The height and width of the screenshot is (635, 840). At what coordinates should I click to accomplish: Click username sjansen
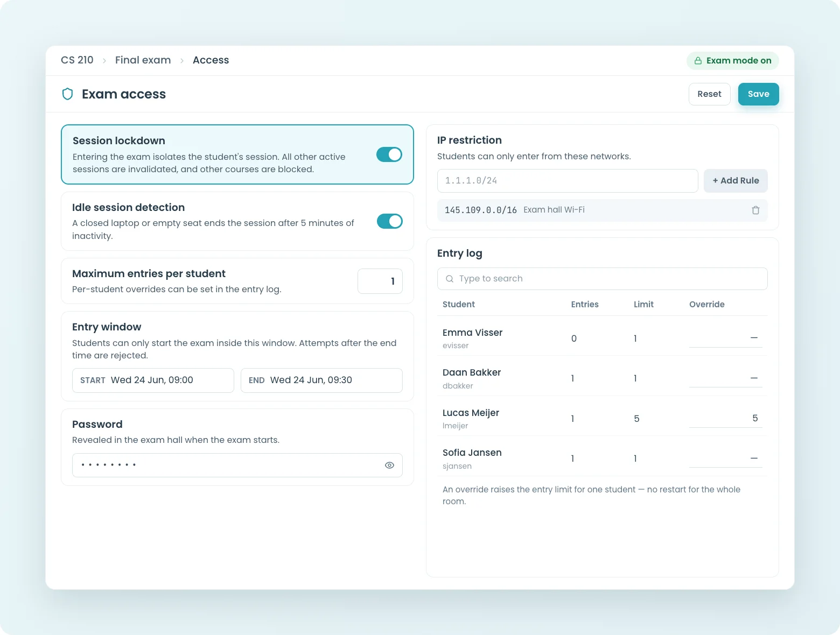pyautogui.click(x=457, y=466)
